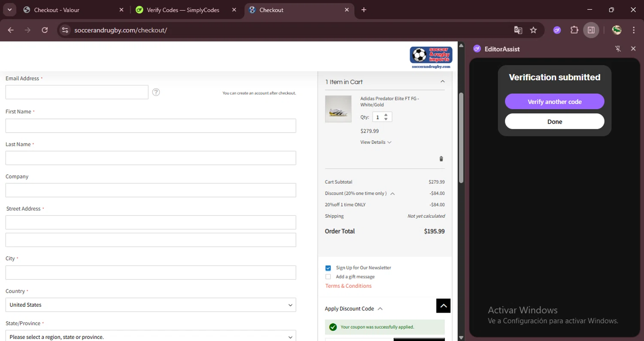
Task: Click the address bar URL
Action: (x=121, y=30)
